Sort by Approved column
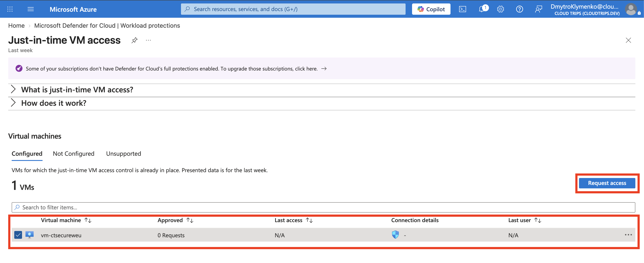The width and height of the screenshot is (644, 263). click(x=176, y=220)
